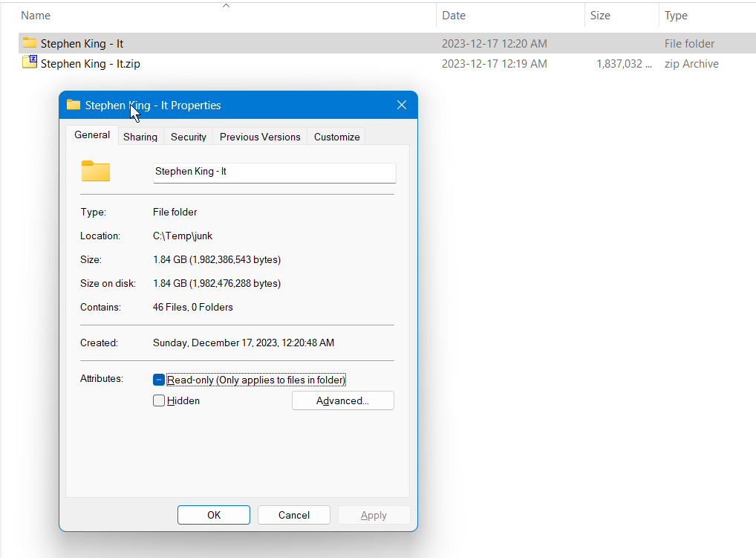Sort files by the Type column header
Image resolution: width=756 pixels, height=558 pixels.
point(676,16)
